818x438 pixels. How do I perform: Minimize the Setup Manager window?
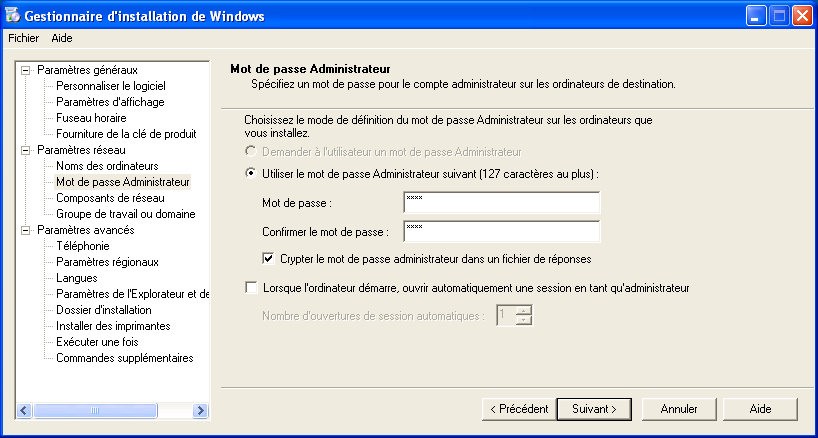click(x=755, y=17)
